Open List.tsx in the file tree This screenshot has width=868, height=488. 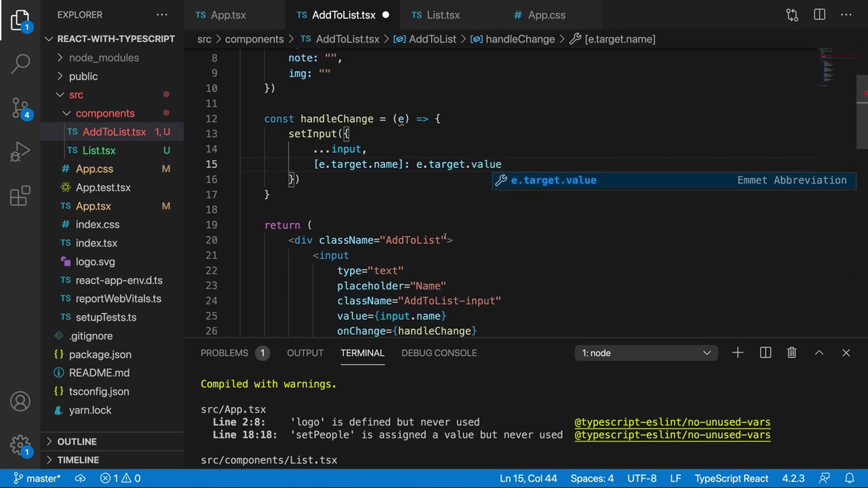coord(112,150)
